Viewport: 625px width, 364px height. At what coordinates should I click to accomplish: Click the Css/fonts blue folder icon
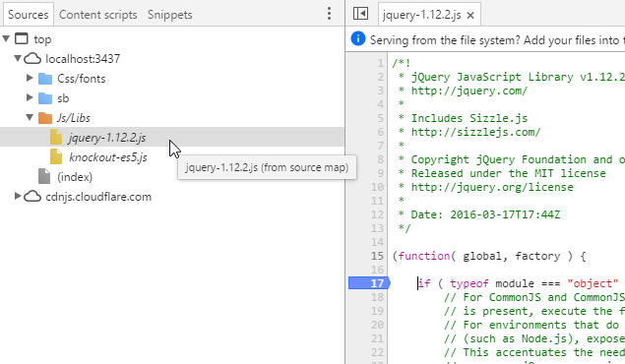tap(45, 79)
